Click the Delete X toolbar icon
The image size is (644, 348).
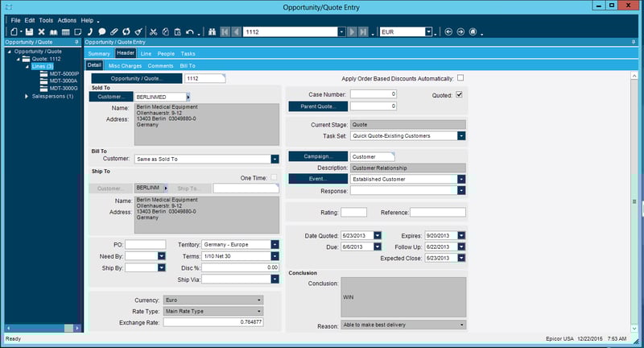tap(42, 31)
